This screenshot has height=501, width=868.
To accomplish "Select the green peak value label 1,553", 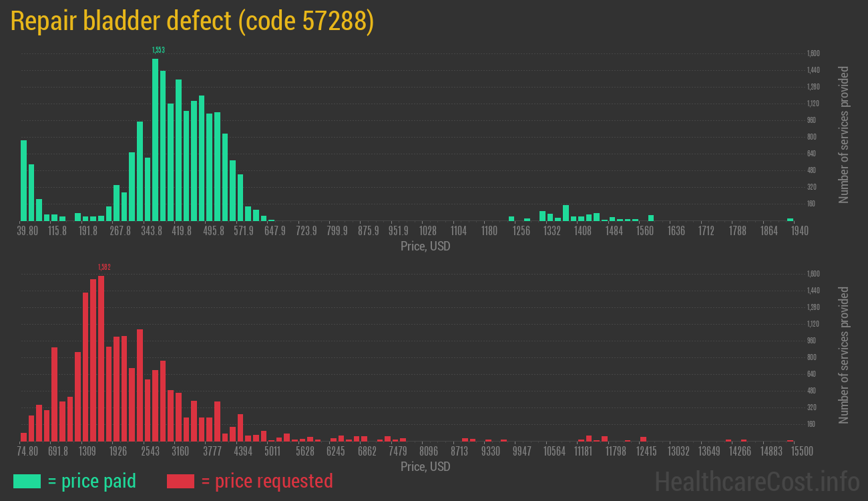I will pos(158,50).
